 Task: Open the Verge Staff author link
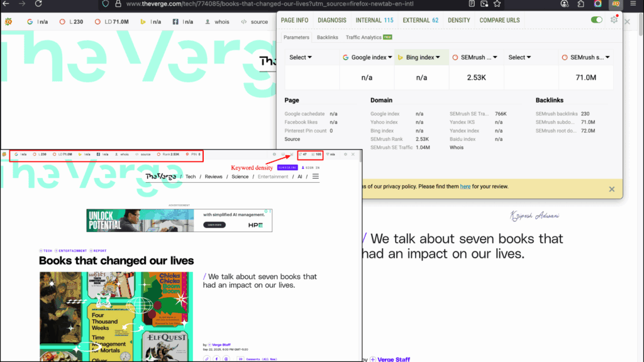[x=393, y=359]
